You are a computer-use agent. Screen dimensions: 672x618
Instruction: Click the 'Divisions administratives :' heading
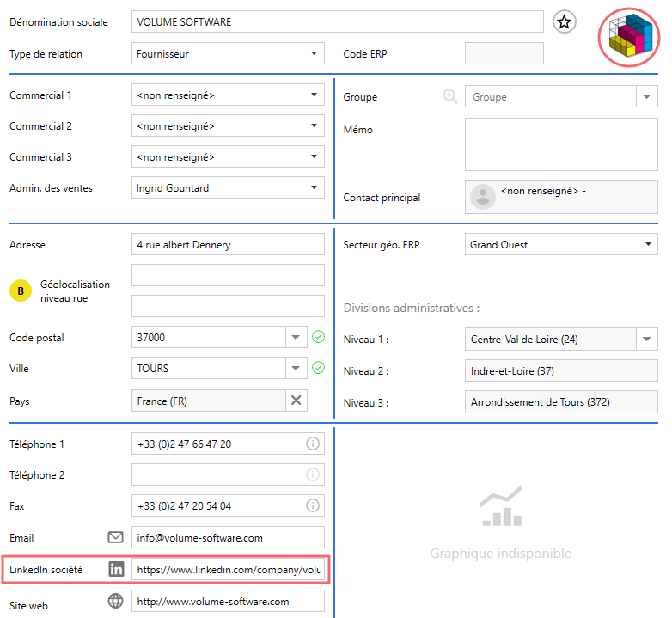[x=412, y=308]
